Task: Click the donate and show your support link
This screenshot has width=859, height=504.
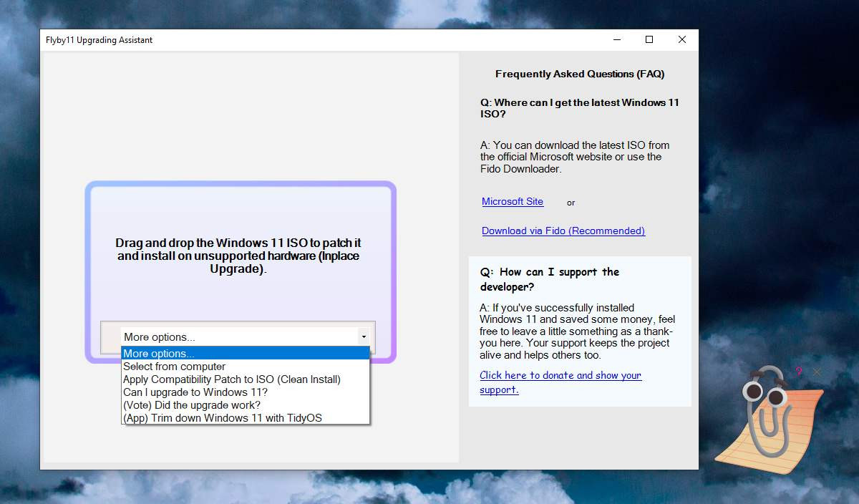Action: [x=560, y=382]
